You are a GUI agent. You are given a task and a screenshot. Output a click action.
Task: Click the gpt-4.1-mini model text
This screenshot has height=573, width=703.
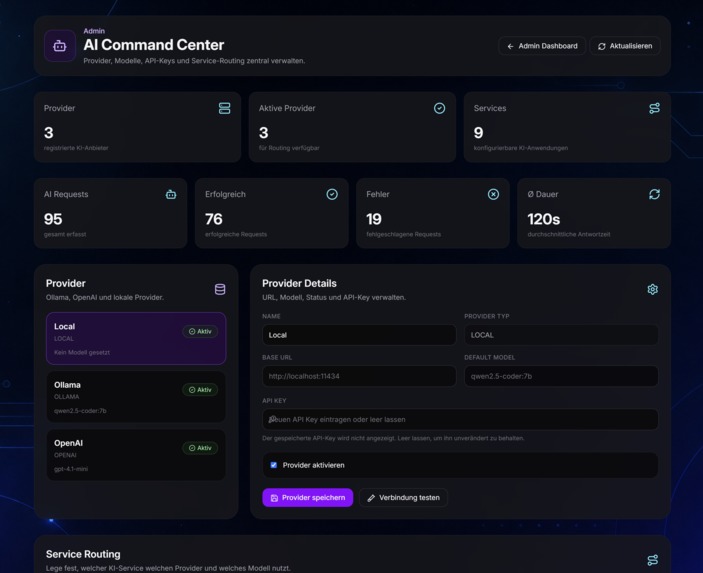tap(71, 469)
